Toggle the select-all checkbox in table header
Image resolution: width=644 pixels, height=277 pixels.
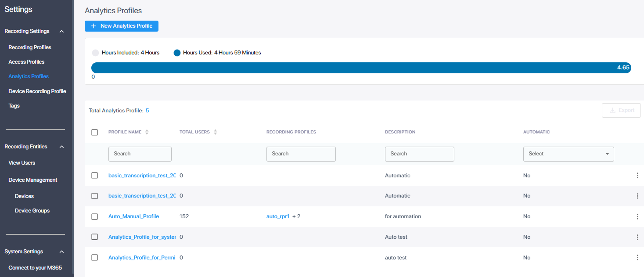pos(94,132)
